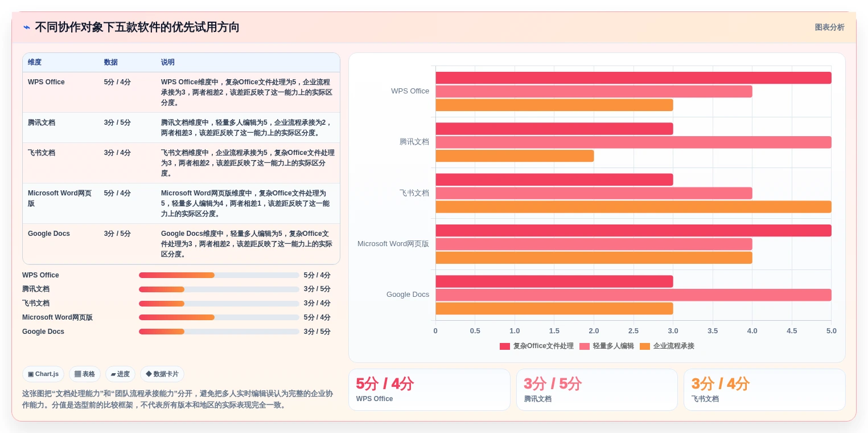
Task: Click the WPS Office table description text
Action: [x=246, y=92]
